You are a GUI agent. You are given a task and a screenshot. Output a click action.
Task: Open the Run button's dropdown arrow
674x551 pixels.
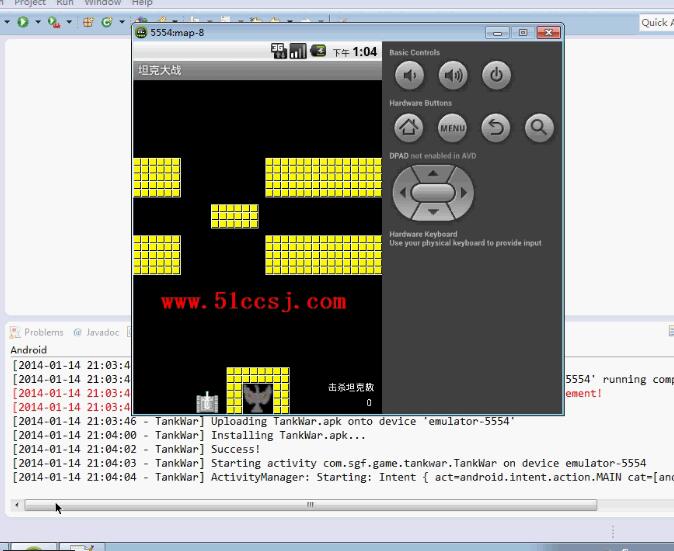pyautogui.click(x=37, y=21)
